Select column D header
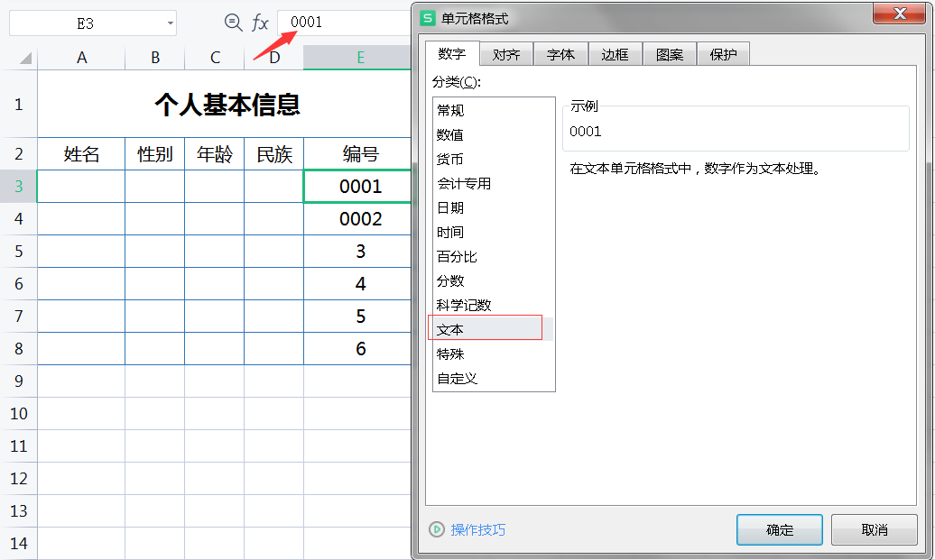The height and width of the screenshot is (560, 935). coord(274,58)
